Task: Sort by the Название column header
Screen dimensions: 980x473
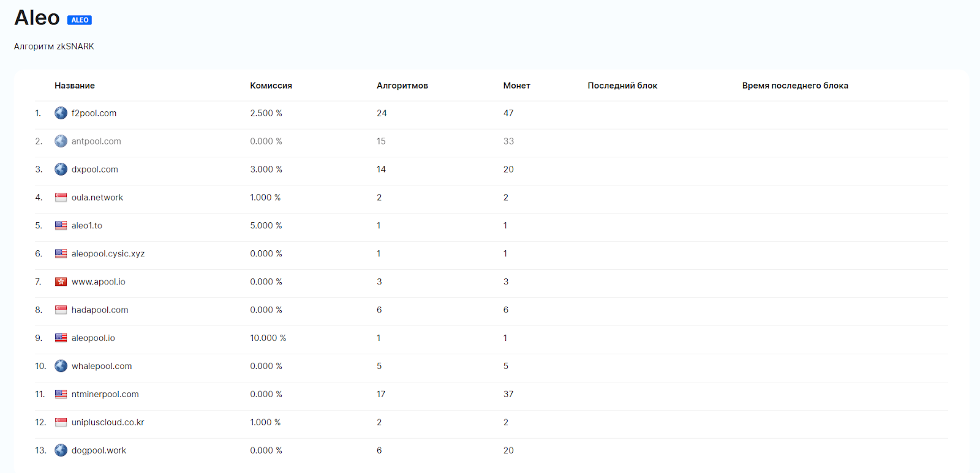Action: [x=75, y=86]
